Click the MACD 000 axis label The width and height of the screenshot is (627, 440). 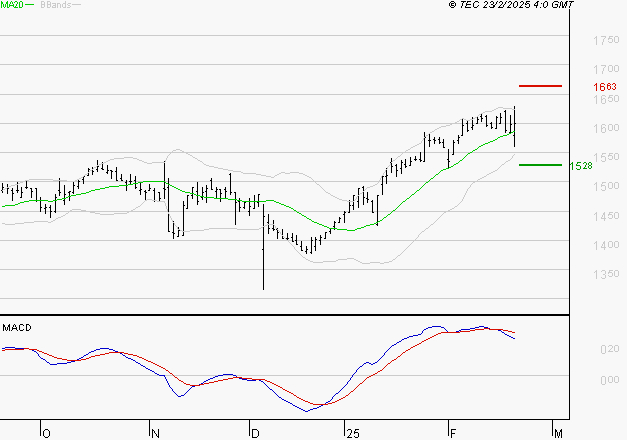609,380
